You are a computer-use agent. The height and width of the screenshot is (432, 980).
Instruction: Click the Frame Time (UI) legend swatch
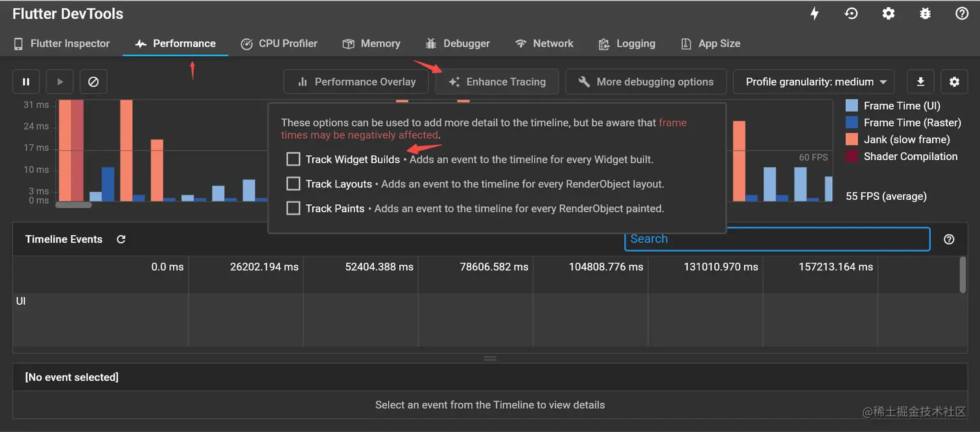click(x=852, y=106)
